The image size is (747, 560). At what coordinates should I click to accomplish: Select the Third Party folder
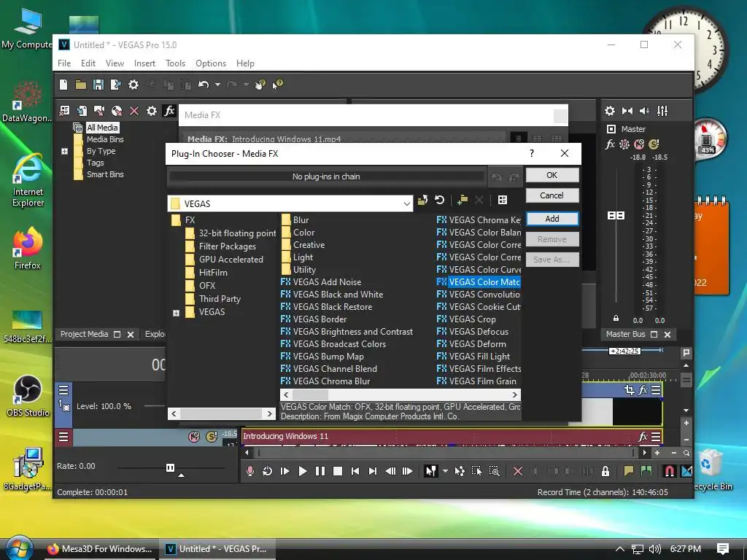(x=220, y=299)
